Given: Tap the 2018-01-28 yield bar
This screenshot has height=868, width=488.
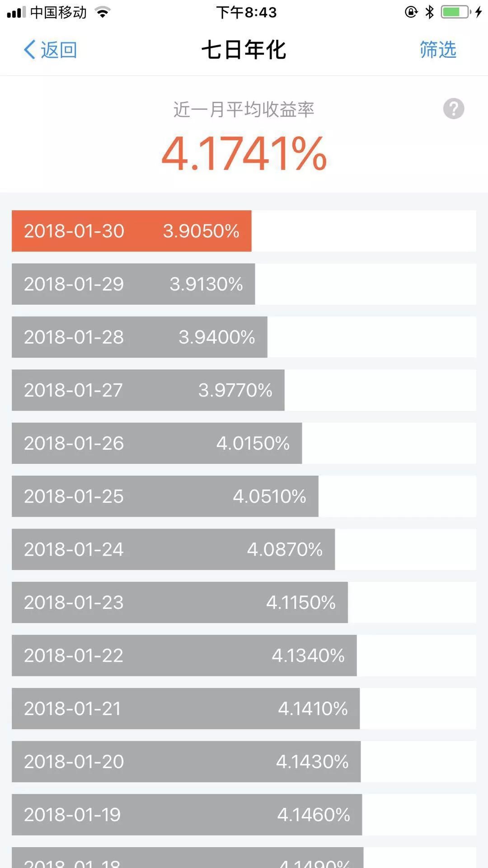Looking at the screenshot, I should (139, 337).
